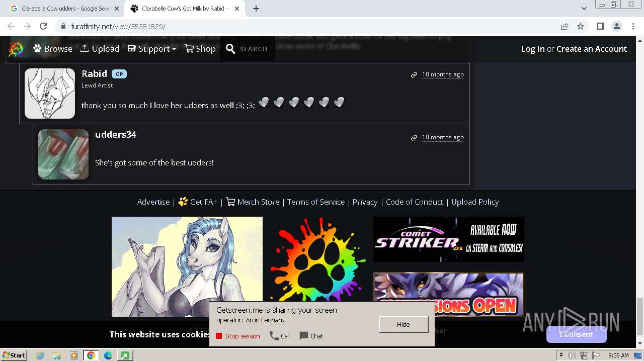The image size is (644, 362).
Task: Open a new browser tab
Action: (x=256, y=9)
